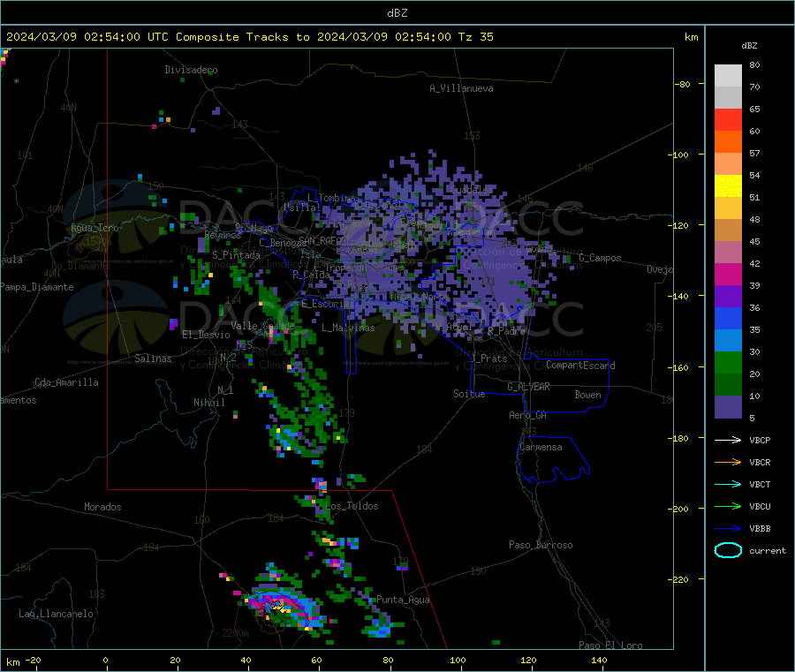Click the 'current' legend label
The height and width of the screenshot is (672, 795).
point(768,551)
